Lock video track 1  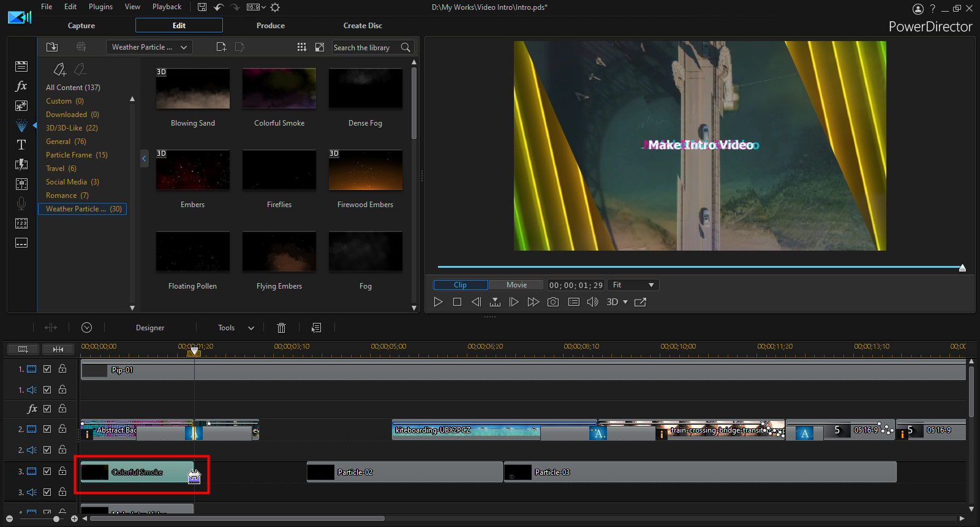click(x=62, y=369)
